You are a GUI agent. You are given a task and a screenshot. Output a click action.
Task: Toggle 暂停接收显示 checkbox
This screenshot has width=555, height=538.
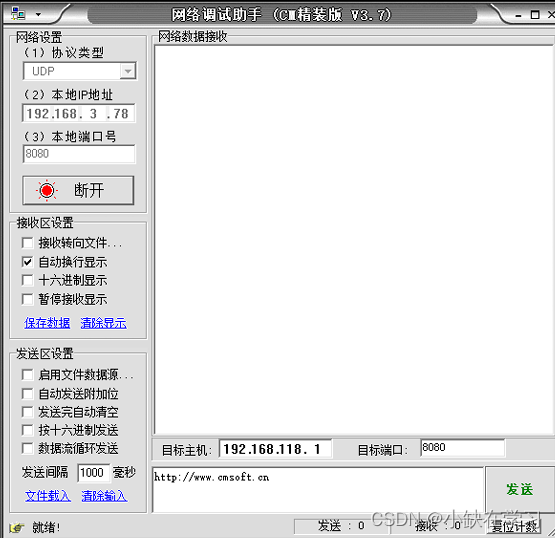(x=27, y=299)
